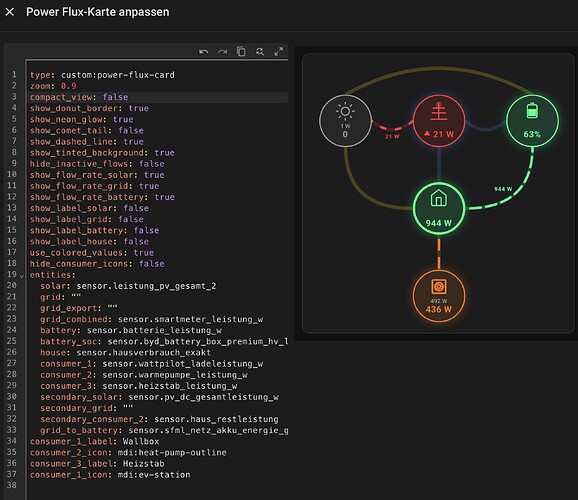Image resolution: width=578 pixels, height=500 pixels.
Task: Click the orange consumer circle 436 W
Action: pyautogui.click(x=439, y=296)
